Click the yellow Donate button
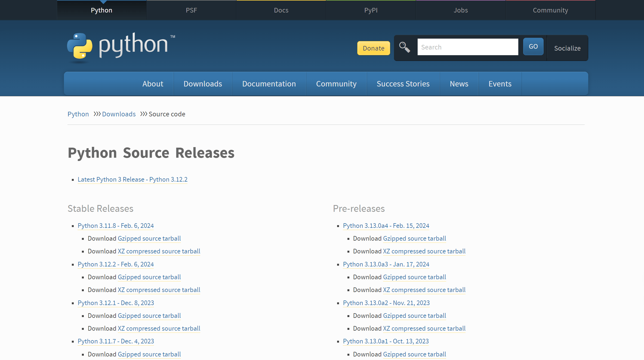 373,48
